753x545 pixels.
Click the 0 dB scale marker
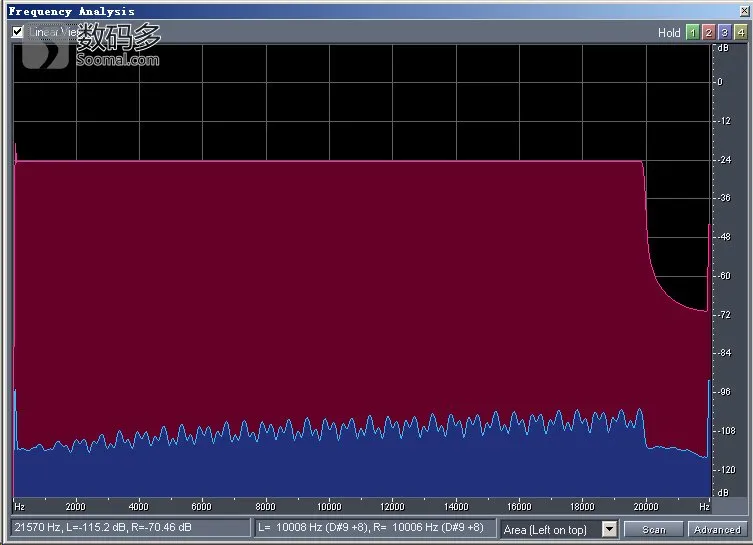click(720, 82)
